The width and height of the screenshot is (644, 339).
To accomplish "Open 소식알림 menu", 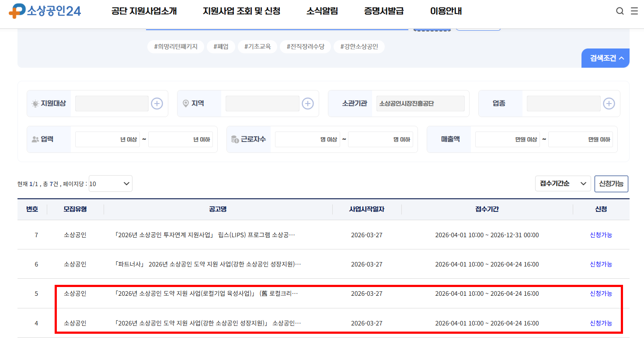I will (322, 11).
